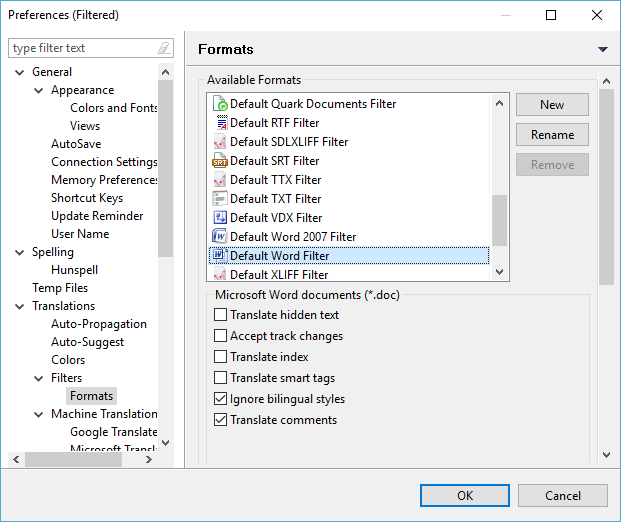The image size is (621, 522).
Task: Open Shortcut Keys preferences
Action: pos(87,198)
